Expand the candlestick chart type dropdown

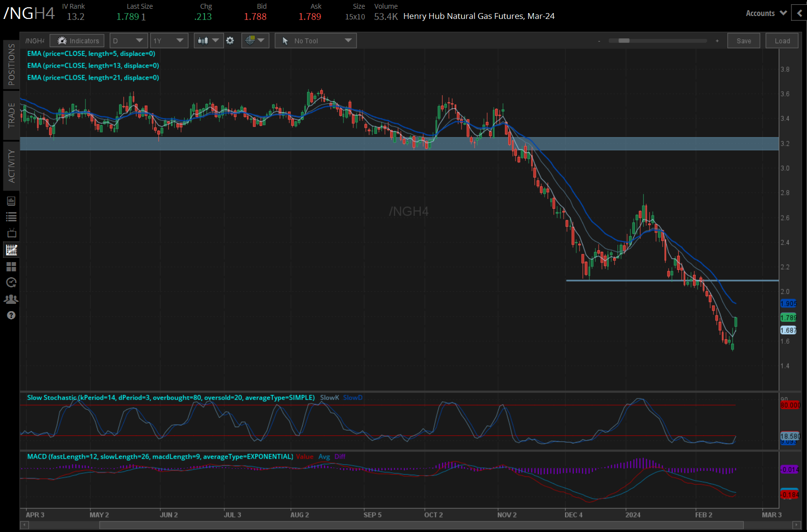(208, 41)
